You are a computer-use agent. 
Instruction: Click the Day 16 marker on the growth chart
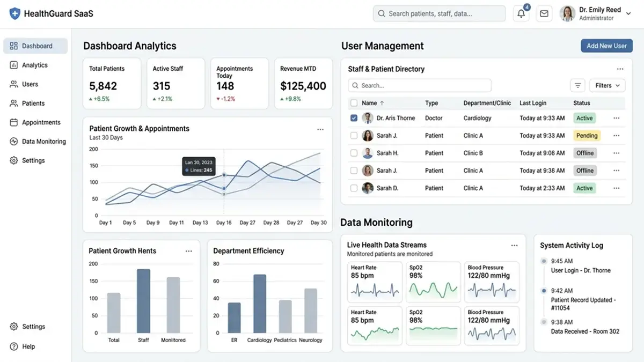point(224,174)
